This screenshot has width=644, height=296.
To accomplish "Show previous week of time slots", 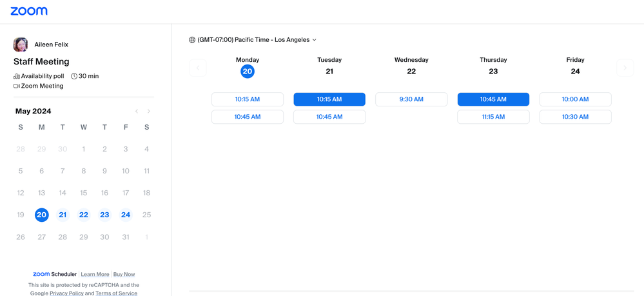I will [x=198, y=68].
